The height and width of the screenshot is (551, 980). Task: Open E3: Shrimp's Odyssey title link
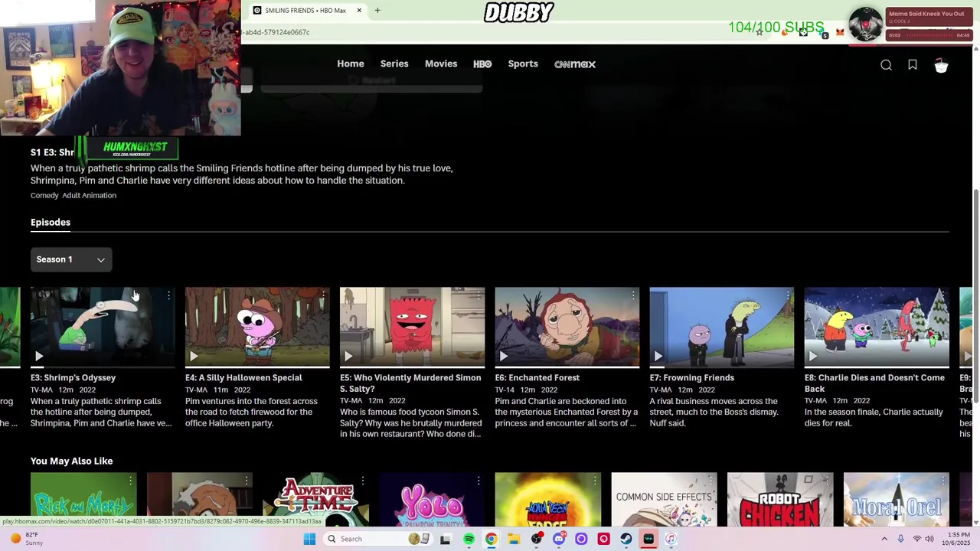click(x=73, y=377)
